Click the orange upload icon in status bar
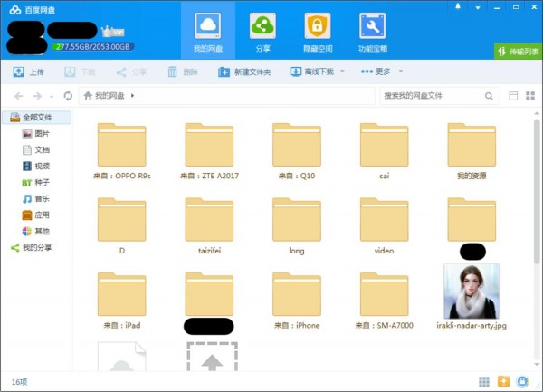Screen dimensions: 543x392 (x=503, y=381)
